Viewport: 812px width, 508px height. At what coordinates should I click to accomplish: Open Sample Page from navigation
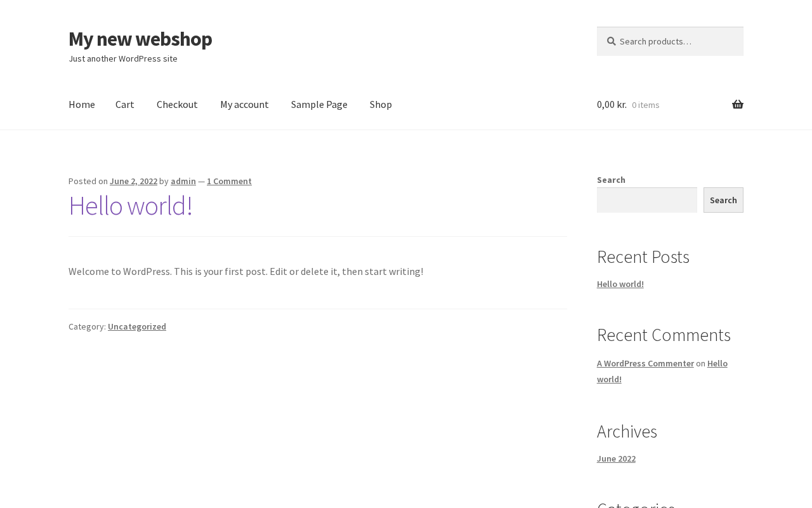coord(319,105)
